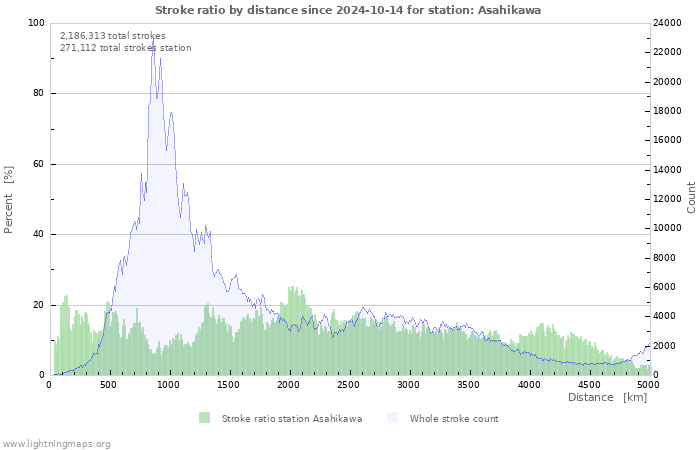This screenshot has height=450, width=700.
Task: Click the 3000 tick on the distance axis
Action: point(408,385)
